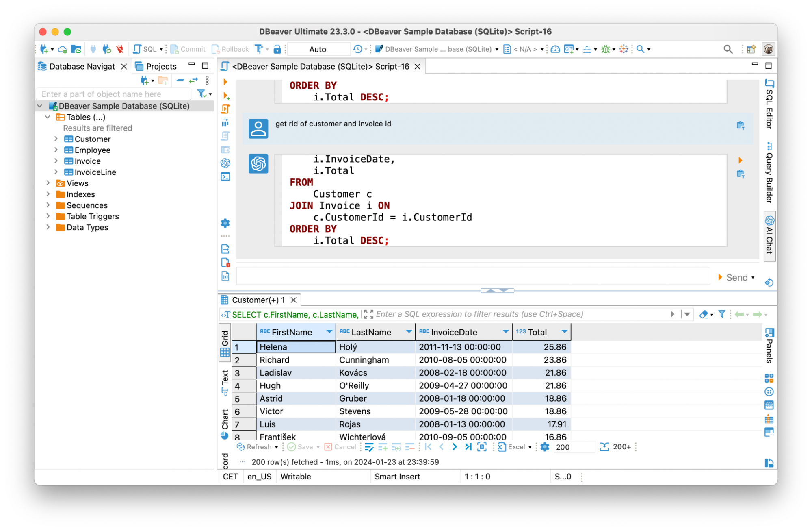Expand the Customer table in the navigator
812x531 pixels.
click(56, 139)
